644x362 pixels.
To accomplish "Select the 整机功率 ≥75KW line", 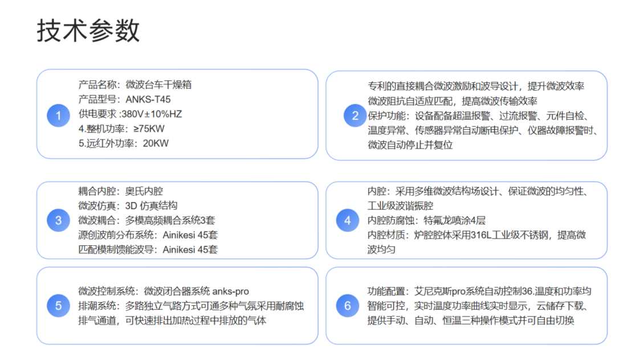I will (x=121, y=129).
